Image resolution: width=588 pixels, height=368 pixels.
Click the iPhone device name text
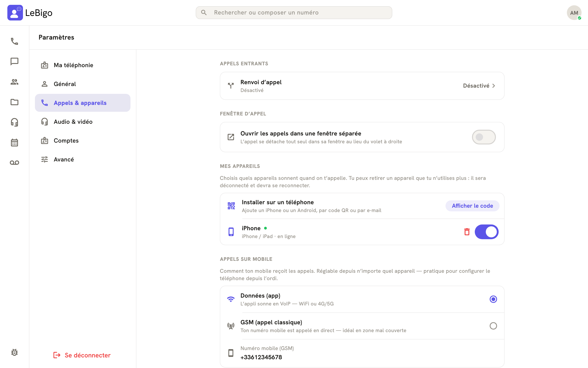[251, 228]
